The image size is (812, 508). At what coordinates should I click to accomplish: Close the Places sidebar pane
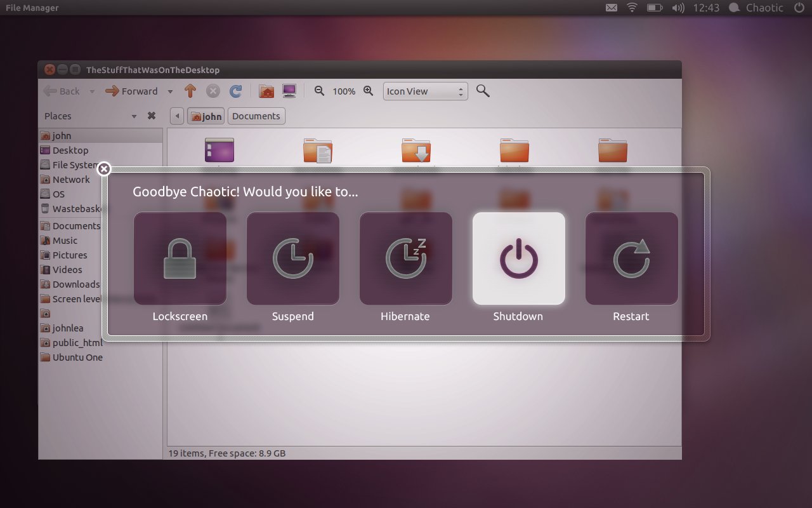pos(152,116)
